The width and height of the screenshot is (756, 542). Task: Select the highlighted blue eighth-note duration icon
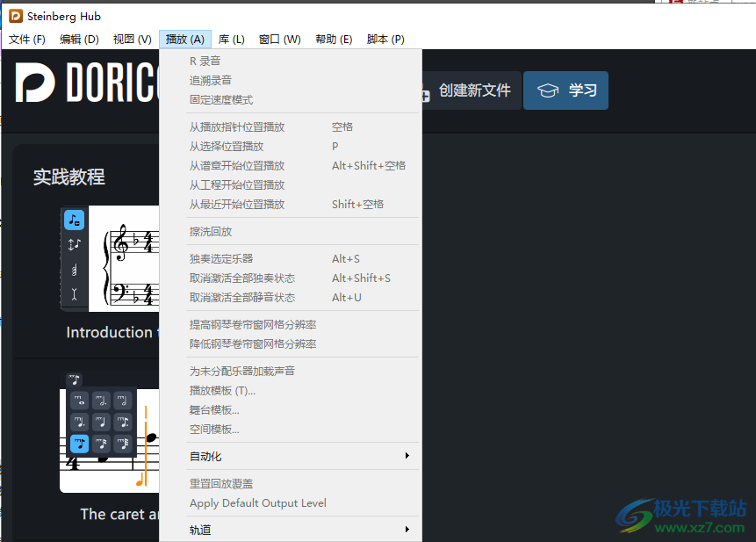coord(79,444)
